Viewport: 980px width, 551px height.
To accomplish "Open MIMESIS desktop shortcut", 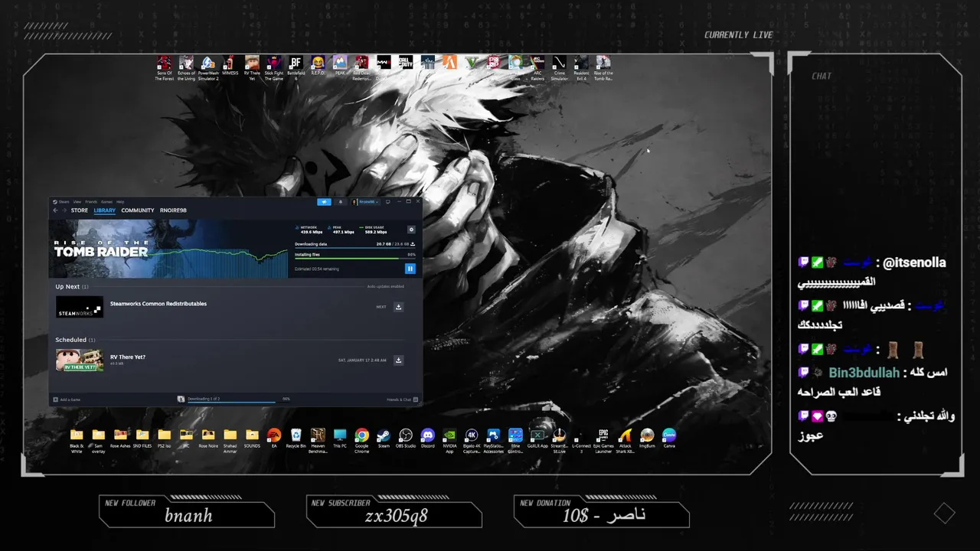I will point(230,66).
